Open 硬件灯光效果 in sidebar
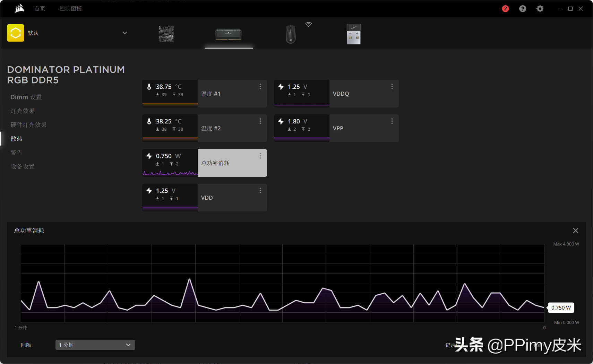Viewport: 593px width, 364px height. click(28, 125)
